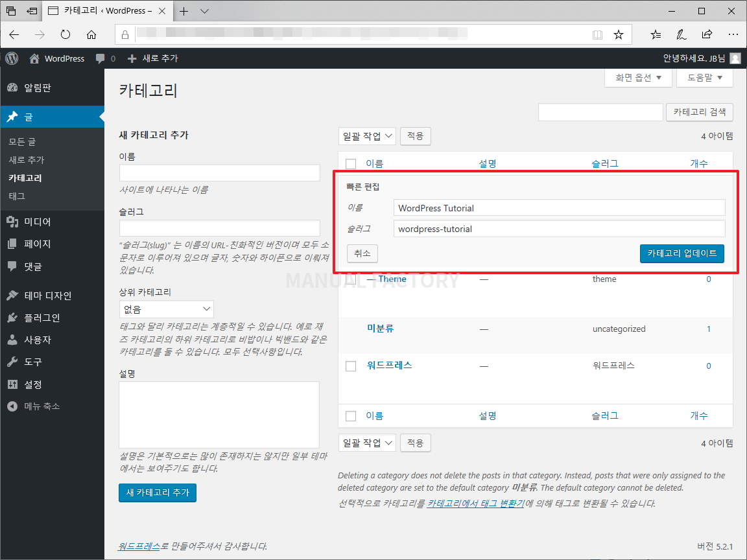Open the top 일괄 작업 dropdown
The width and height of the screenshot is (747, 560).
coord(367,136)
